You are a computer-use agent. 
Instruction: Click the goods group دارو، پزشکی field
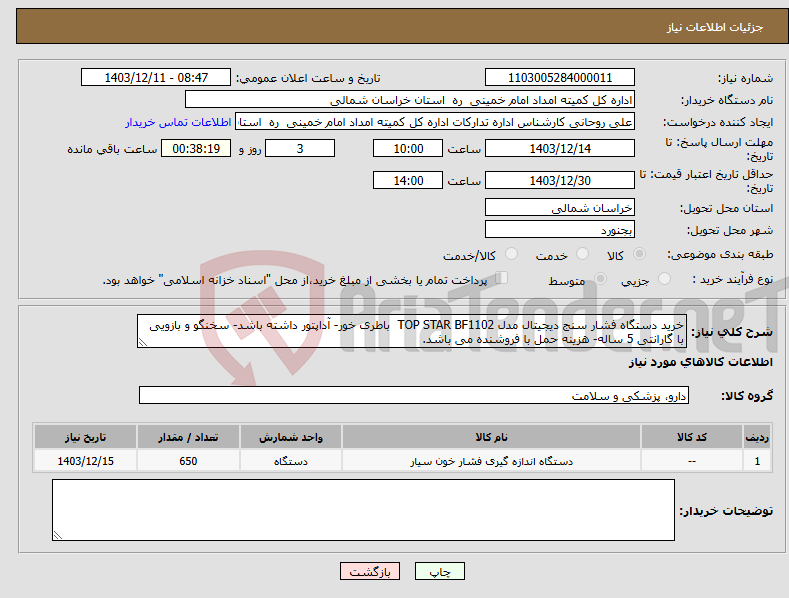(414, 395)
